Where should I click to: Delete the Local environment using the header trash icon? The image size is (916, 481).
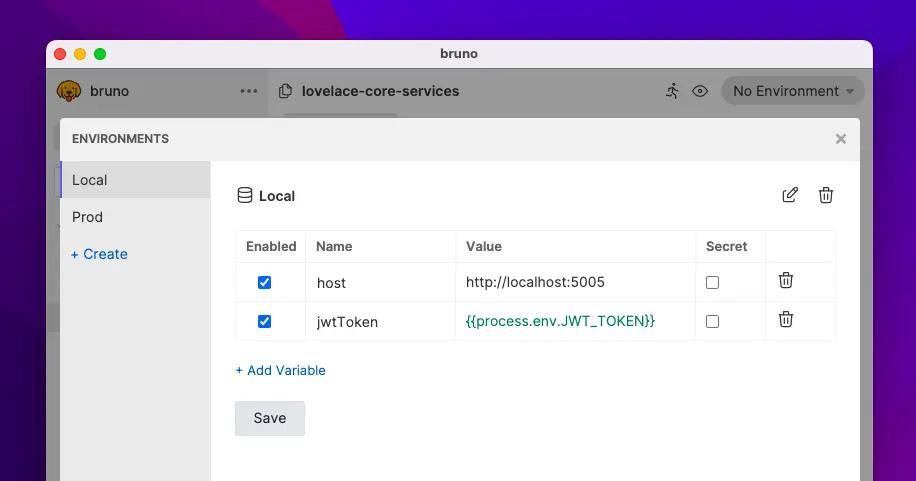pos(825,195)
